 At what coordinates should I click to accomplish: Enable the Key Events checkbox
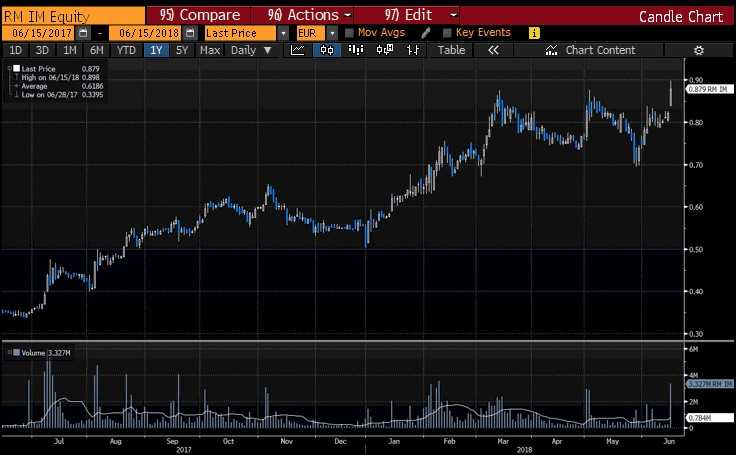[x=447, y=33]
